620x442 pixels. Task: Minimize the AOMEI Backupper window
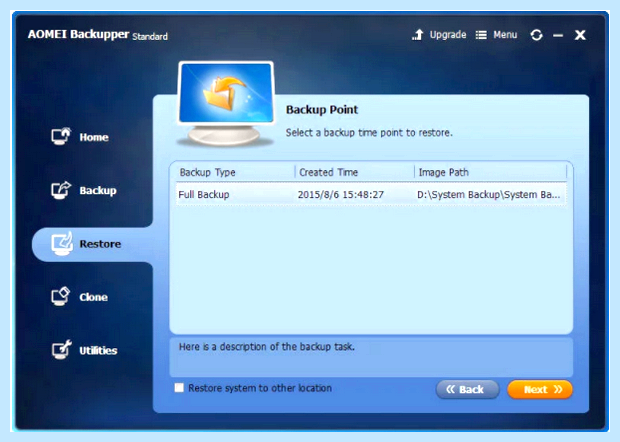[x=558, y=36]
